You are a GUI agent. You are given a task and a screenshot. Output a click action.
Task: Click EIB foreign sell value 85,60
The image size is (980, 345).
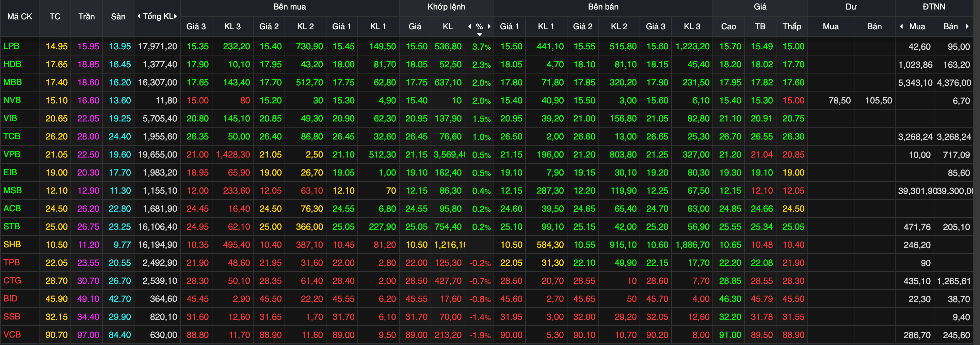[x=959, y=173]
